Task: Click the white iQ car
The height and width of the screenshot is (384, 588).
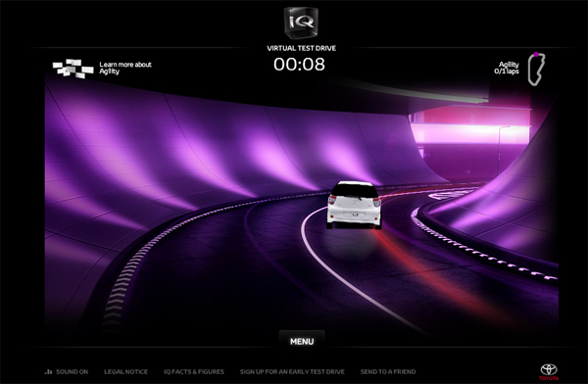Action: click(x=354, y=205)
